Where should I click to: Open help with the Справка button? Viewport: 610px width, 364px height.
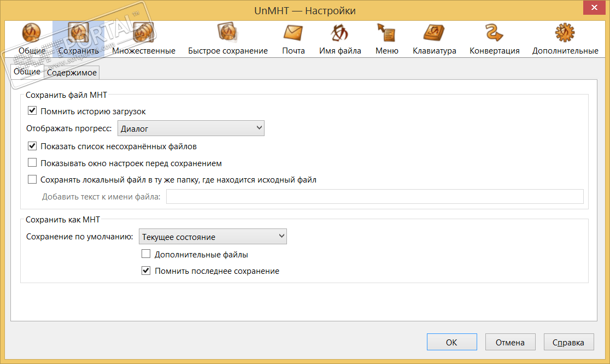[x=568, y=342]
